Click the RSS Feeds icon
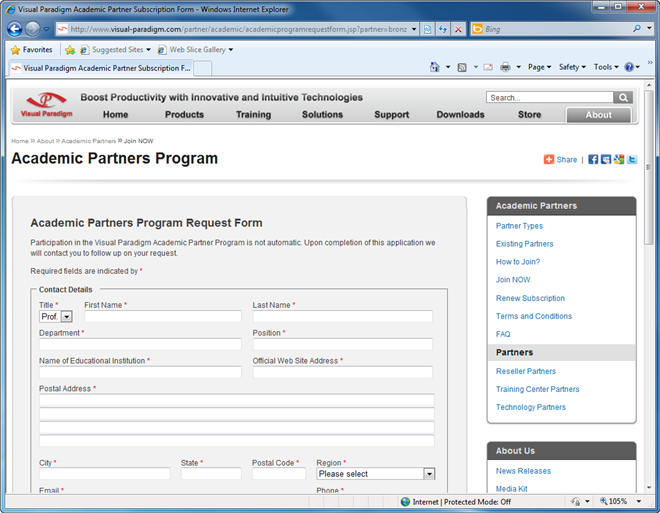 pyautogui.click(x=462, y=67)
